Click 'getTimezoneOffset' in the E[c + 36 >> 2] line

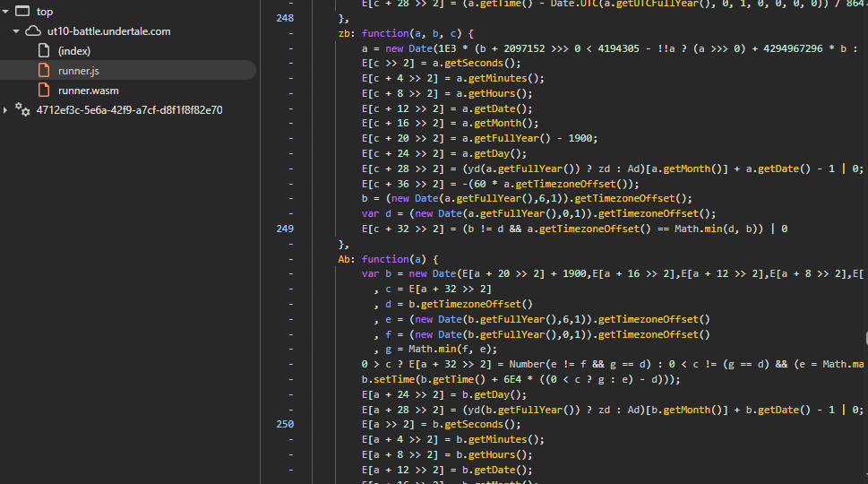point(565,184)
